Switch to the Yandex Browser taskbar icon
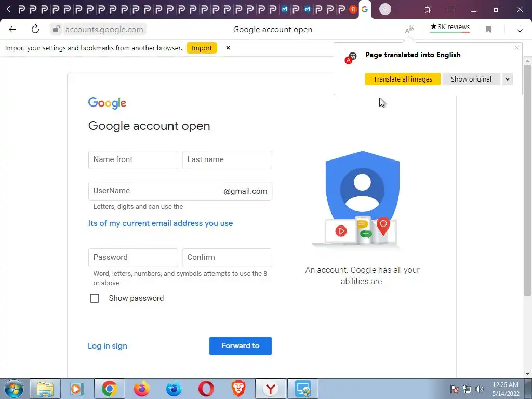The image size is (532, 399). click(x=270, y=389)
